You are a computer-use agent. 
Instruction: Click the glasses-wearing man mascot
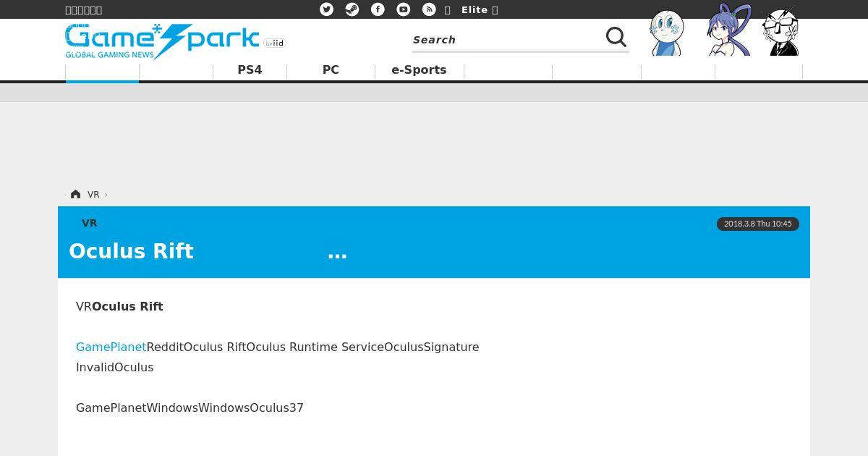(x=781, y=32)
